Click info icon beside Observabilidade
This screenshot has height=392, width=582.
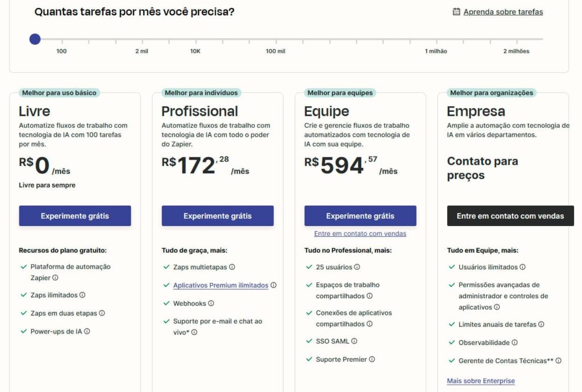tap(514, 343)
